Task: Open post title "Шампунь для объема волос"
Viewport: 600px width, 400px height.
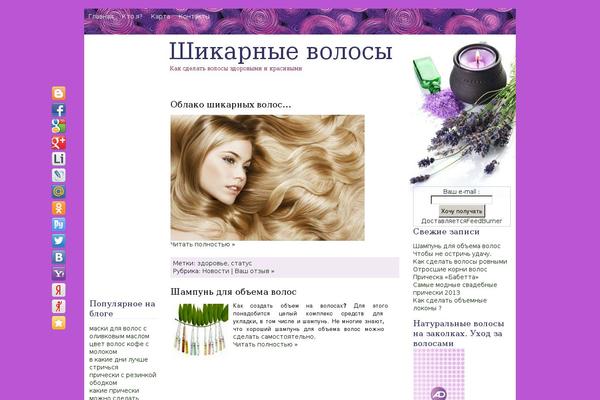Action: pyautogui.click(x=233, y=292)
